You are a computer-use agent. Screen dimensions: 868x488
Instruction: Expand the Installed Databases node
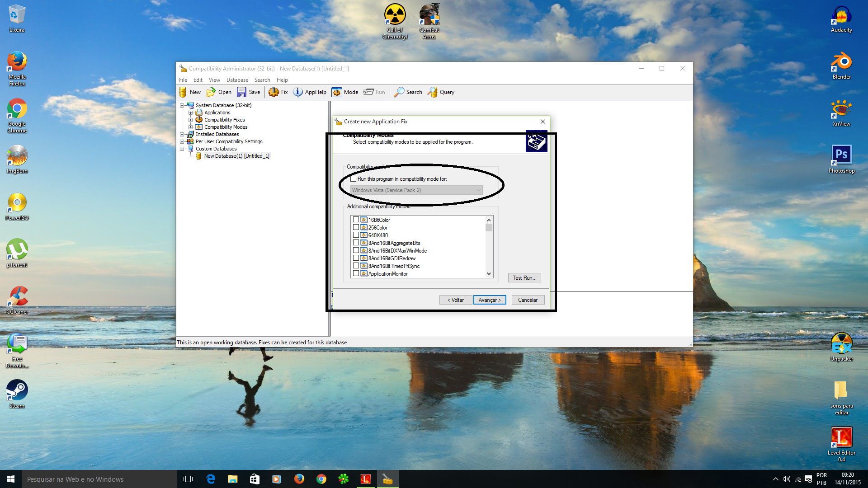pos(182,134)
